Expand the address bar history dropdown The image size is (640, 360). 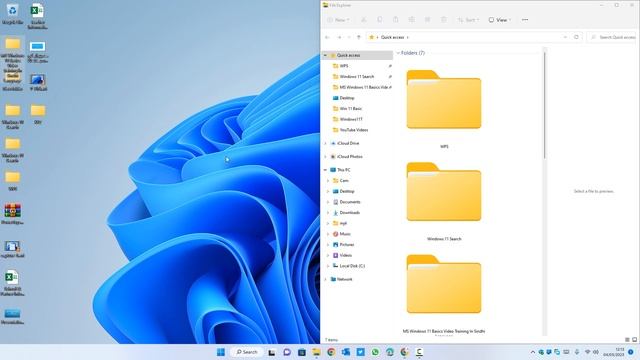(565, 37)
